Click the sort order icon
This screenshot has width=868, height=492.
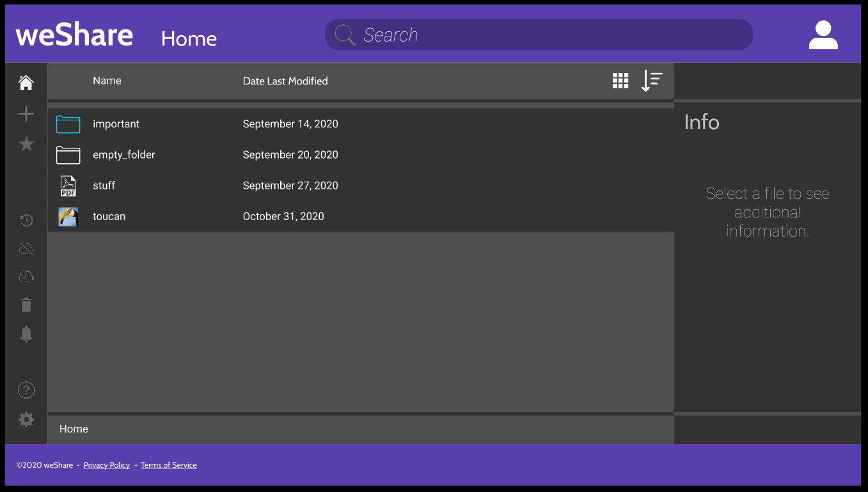(x=652, y=81)
